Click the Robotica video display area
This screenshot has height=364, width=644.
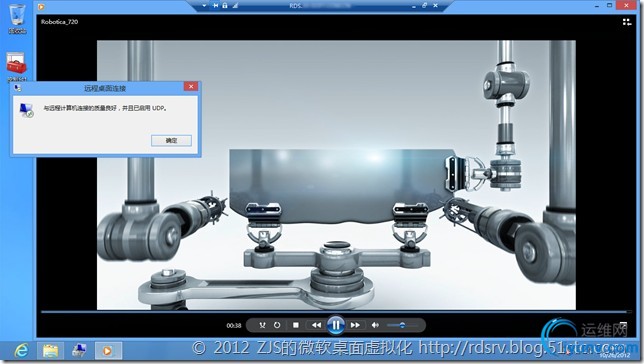click(x=336, y=175)
